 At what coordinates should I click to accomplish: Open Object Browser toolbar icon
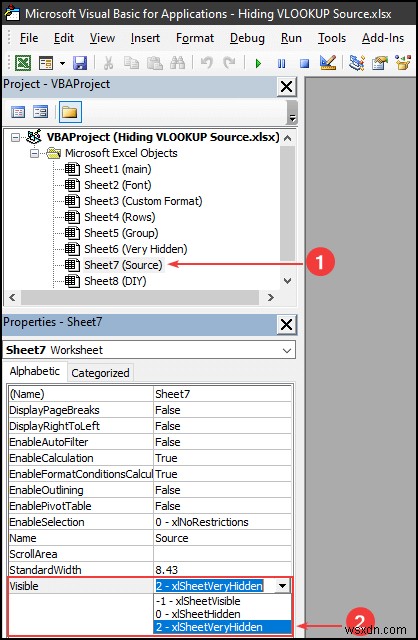(402, 63)
